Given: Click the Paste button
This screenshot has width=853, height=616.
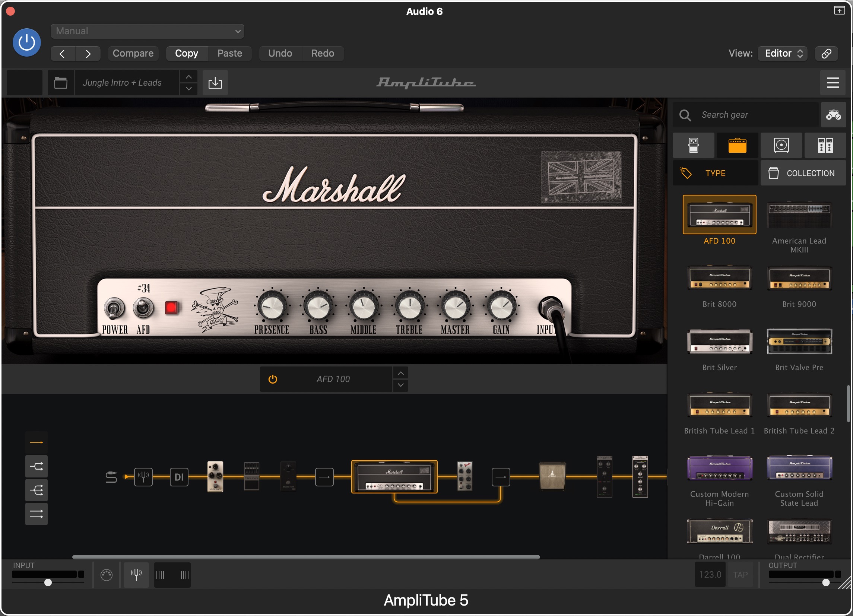Looking at the screenshot, I should pyautogui.click(x=230, y=53).
